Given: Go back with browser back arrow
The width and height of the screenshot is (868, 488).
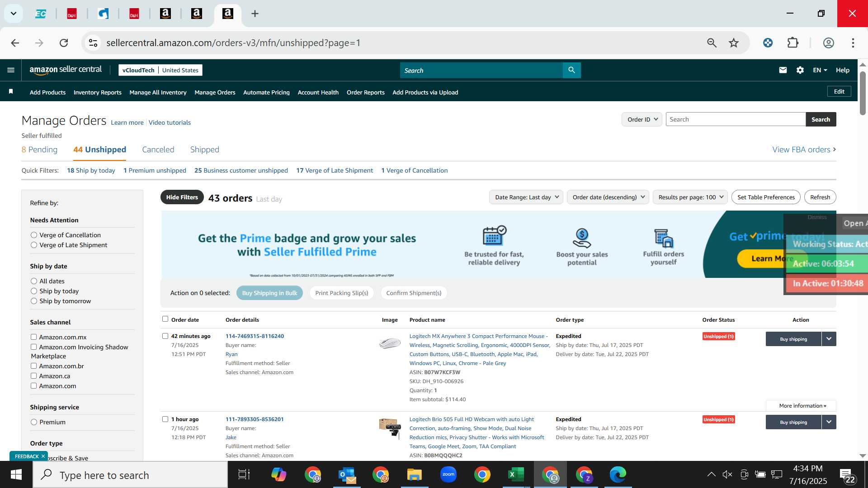Looking at the screenshot, I should tap(15, 43).
